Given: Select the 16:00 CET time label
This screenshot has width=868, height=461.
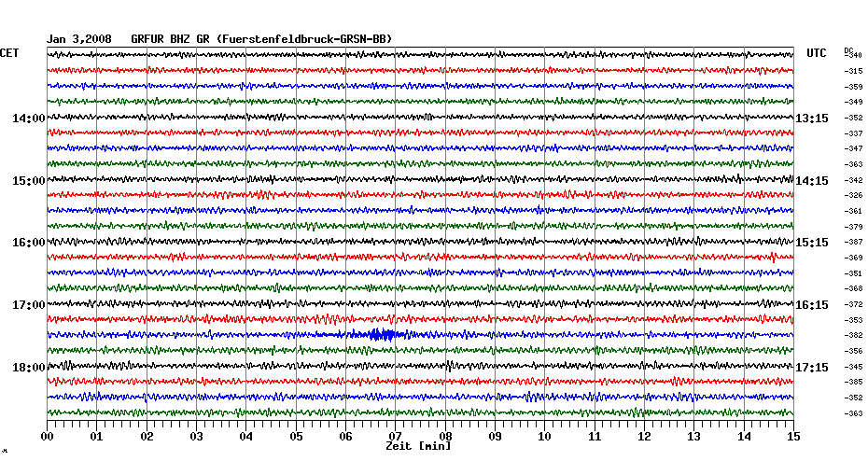Looking at the screenshot, I should (x=29, y=243).
